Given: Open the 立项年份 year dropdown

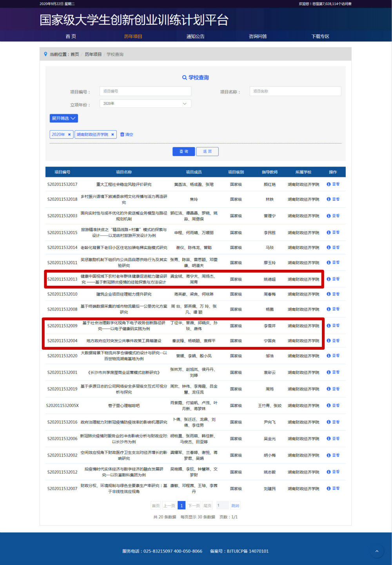Looking at the screenshot, I should 145,104.
